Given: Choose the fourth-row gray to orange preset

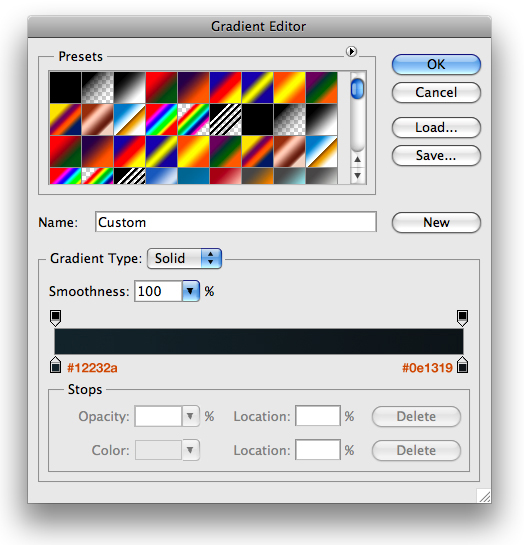Looking at the screenshot, I should pyautogui.click(x=257, y=176).
